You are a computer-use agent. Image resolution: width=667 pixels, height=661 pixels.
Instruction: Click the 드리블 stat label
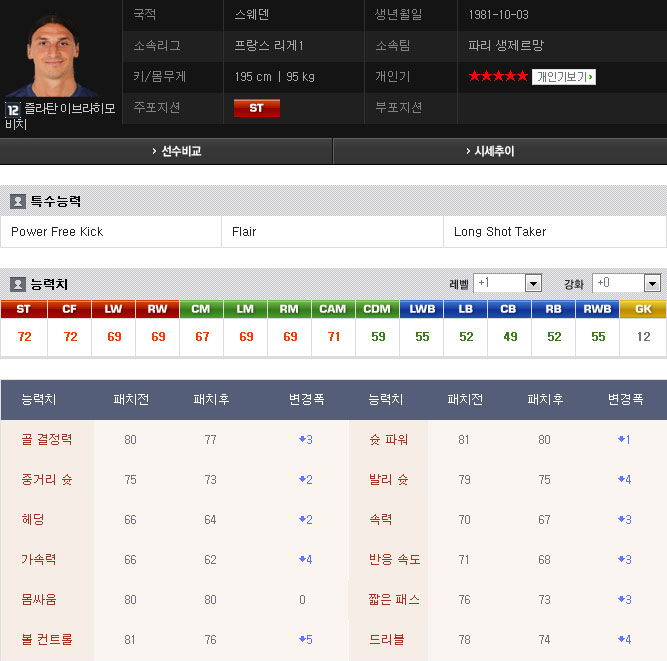click(386, 639)
